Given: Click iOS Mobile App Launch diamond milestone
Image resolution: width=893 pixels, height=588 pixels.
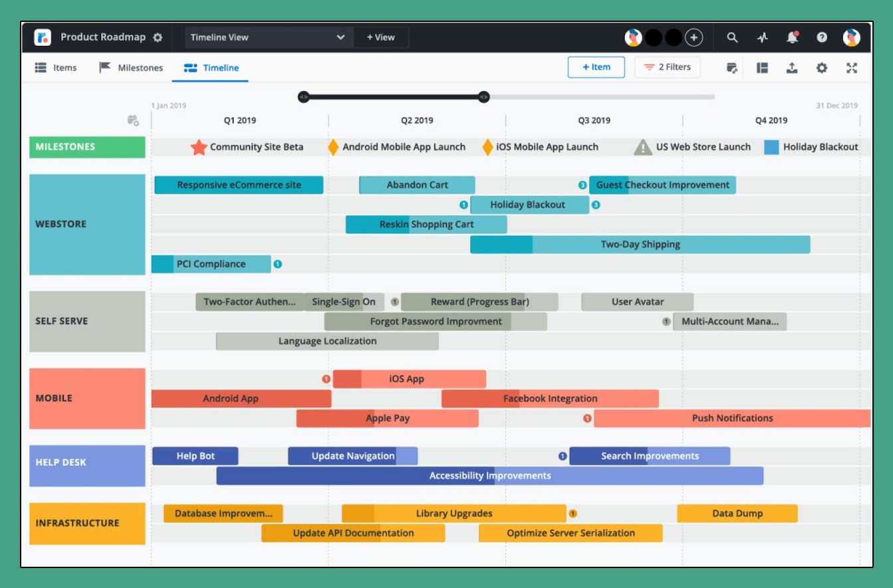Looking at the screenshot, I should coord(487,147).
